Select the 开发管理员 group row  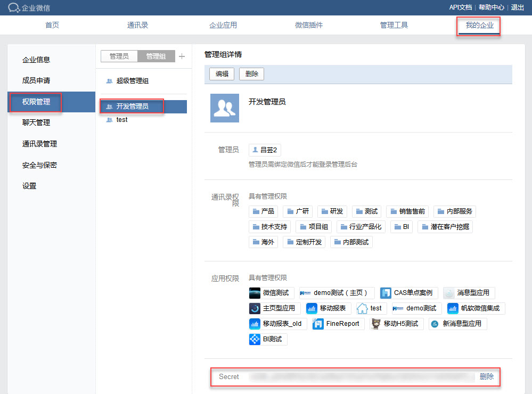tap(144, 106)
